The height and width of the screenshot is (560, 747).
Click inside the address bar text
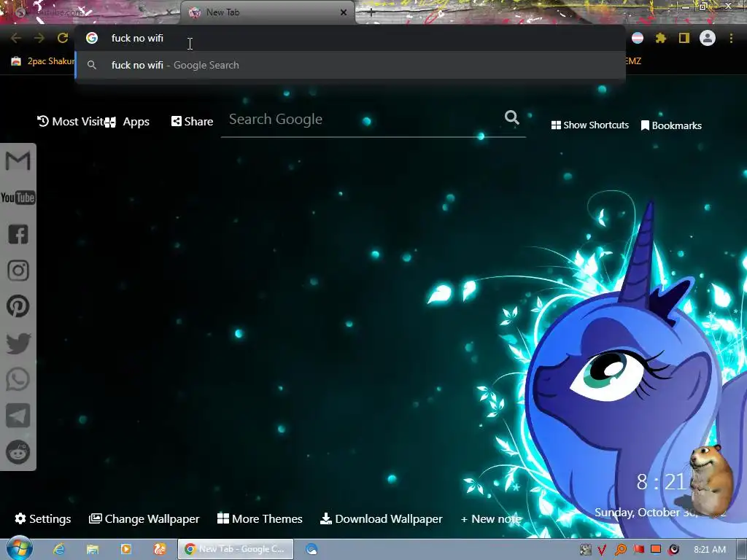[137, 38]
